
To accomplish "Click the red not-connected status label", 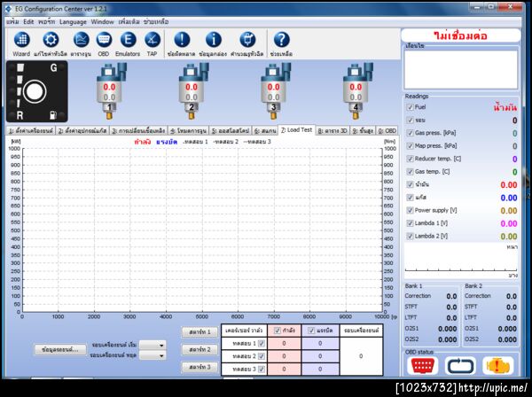I will 460,35.
